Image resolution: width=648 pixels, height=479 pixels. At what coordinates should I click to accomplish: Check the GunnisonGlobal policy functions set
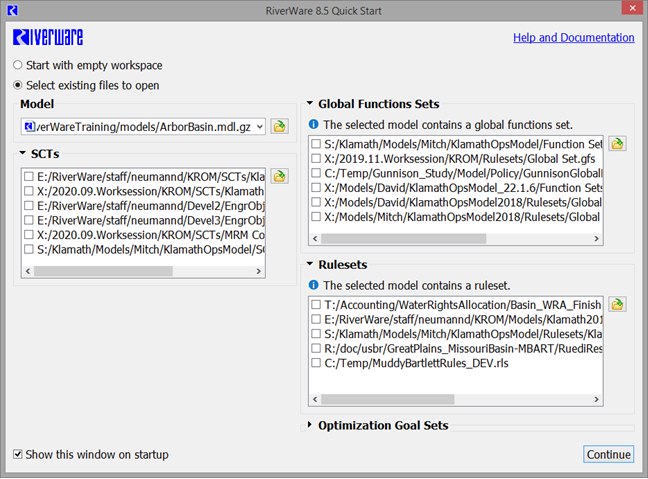pos(316,172)
